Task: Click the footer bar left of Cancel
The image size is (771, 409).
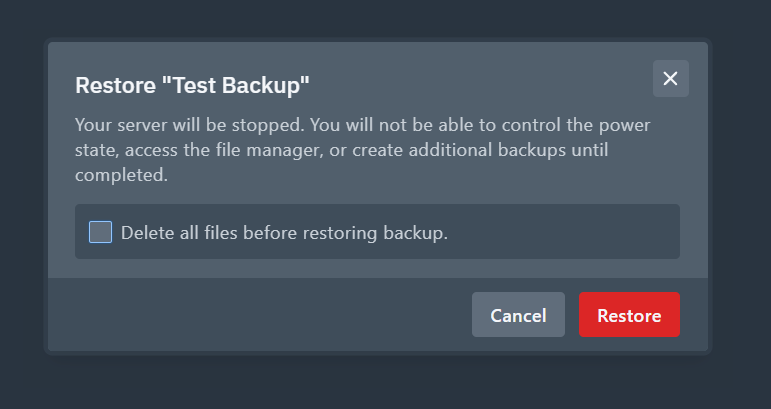Action: [x=260, y=315]
